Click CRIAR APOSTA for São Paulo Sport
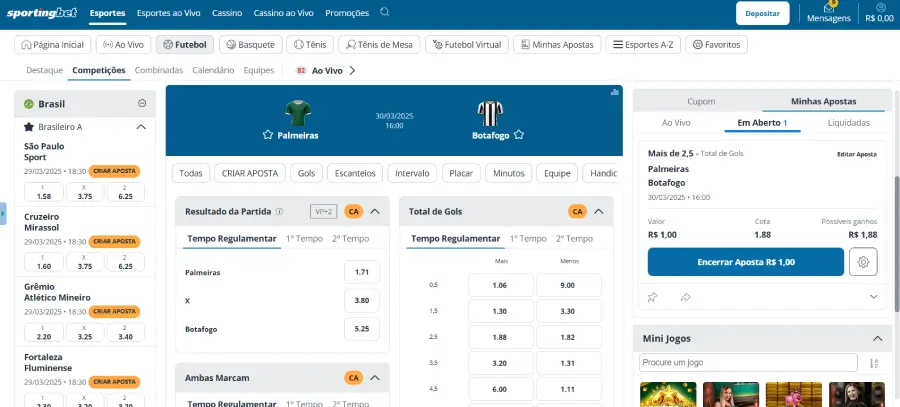 [x=114, y=171]
